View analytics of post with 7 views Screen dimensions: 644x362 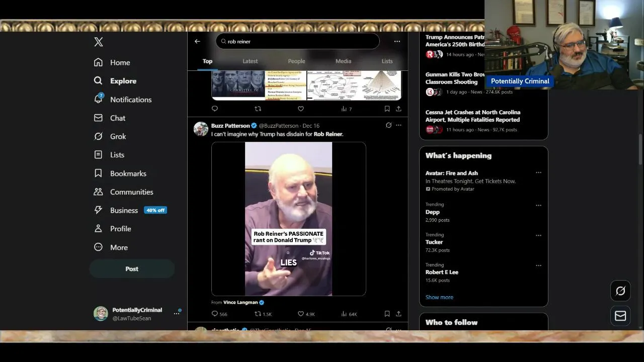click(x=347, y=109)
